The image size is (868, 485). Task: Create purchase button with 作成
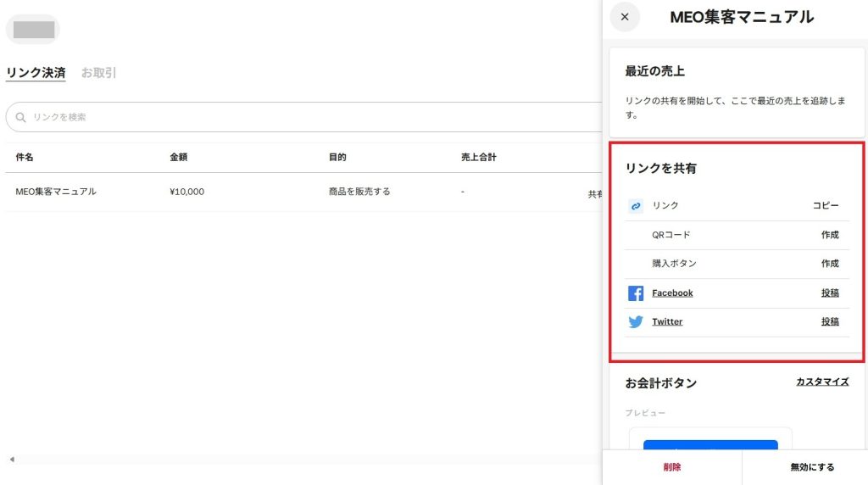tap(830, 264)
